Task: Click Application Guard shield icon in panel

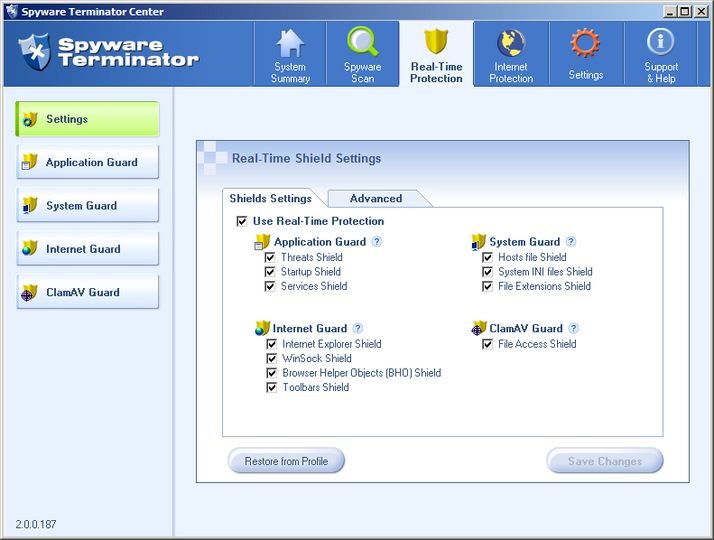Action: tap(262, 242)
